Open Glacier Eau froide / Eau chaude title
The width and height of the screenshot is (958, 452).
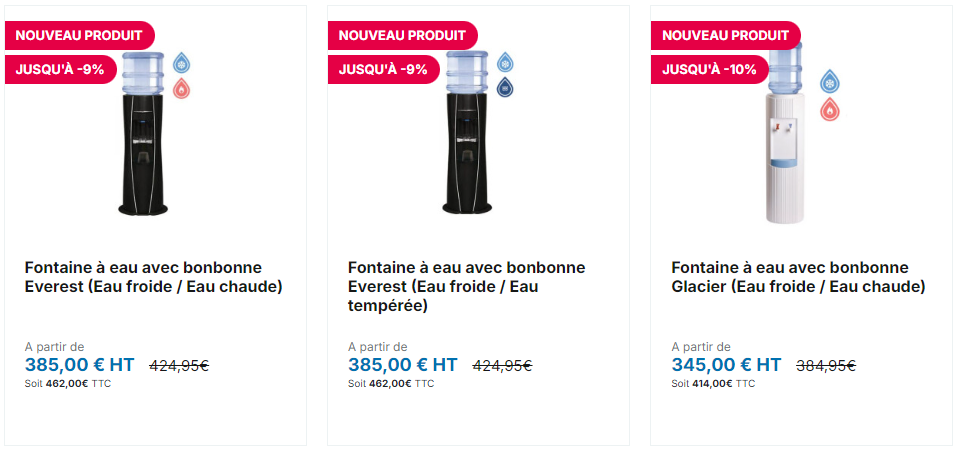(x=799, y=277)
